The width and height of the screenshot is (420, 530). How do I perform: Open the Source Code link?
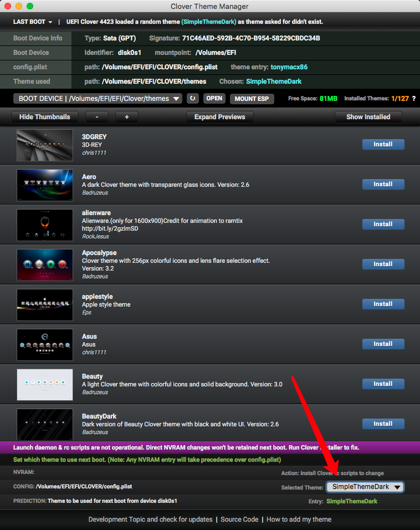tap(239, 519)
